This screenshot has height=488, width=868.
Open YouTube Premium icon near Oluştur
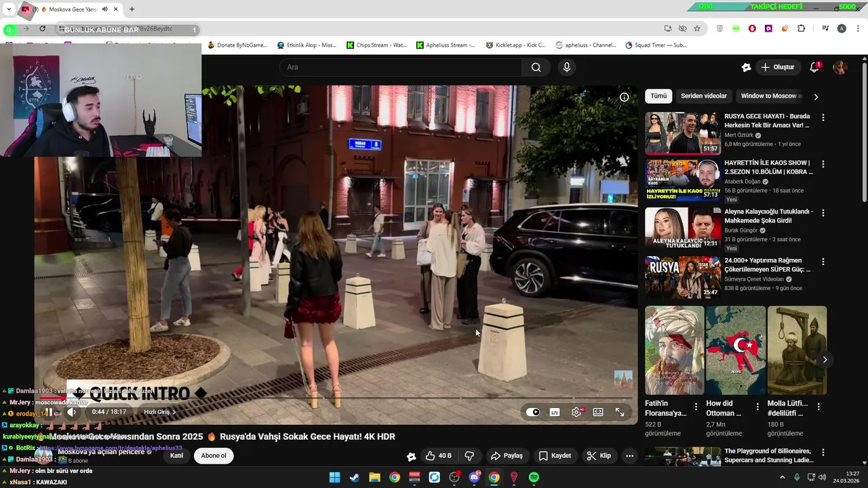coord(746,67)
